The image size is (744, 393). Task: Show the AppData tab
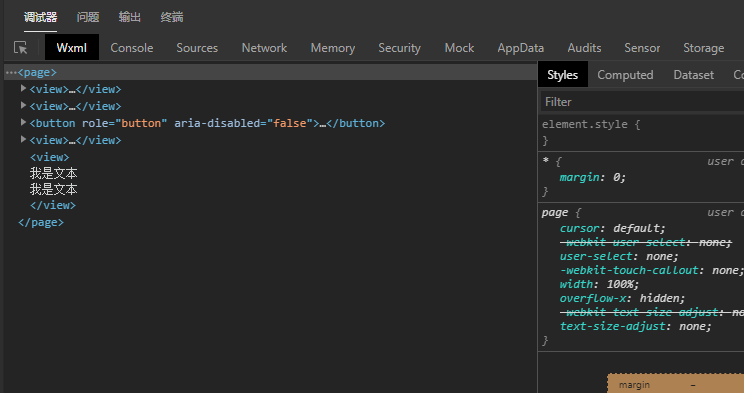521,48
